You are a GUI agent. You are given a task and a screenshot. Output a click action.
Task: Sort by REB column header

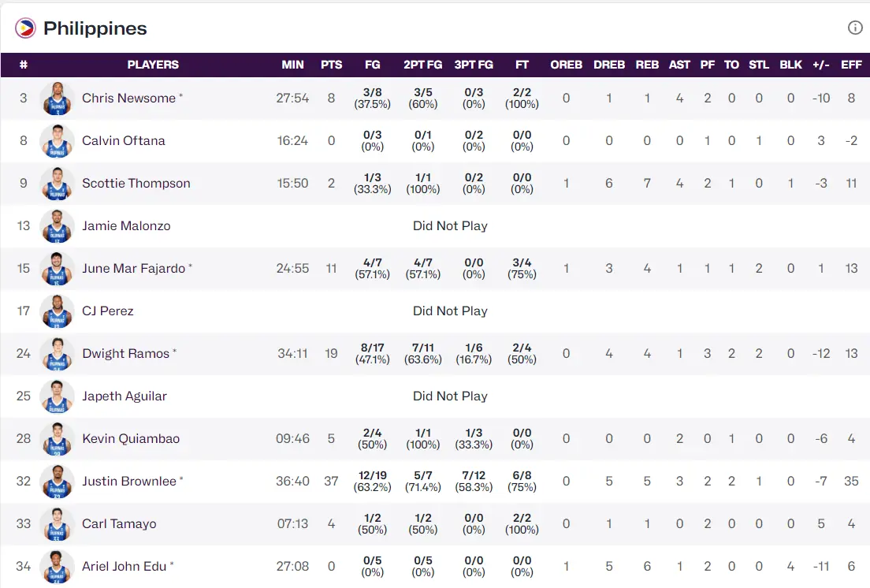click(x=647, y=65)
